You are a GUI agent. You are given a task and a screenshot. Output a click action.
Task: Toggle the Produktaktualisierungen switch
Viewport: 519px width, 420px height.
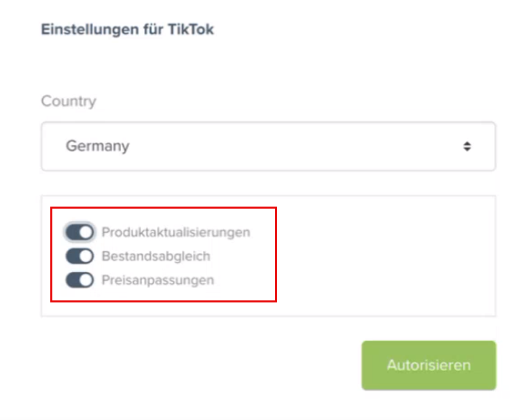click(79, 232)
